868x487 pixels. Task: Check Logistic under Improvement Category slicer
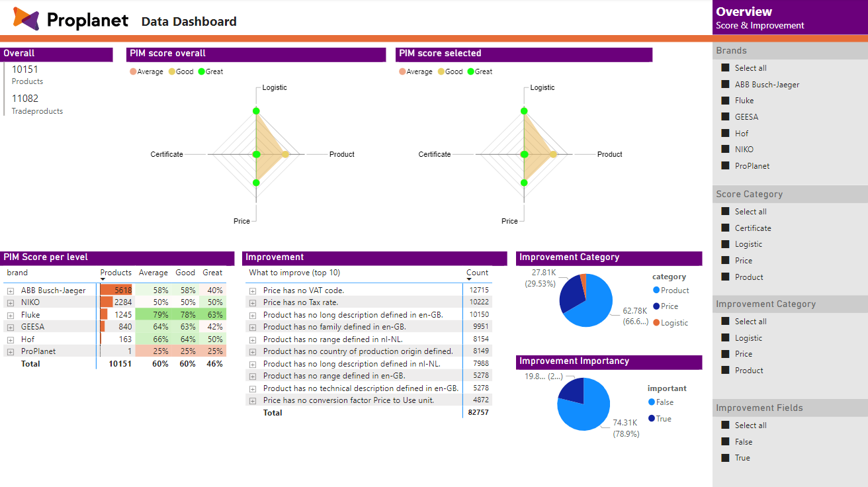click(725, 338)
